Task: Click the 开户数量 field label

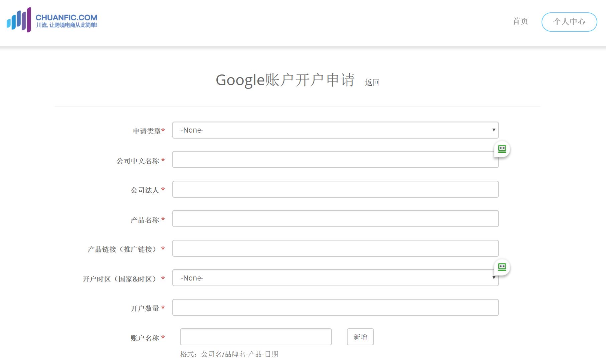Action: coord(148,308)
